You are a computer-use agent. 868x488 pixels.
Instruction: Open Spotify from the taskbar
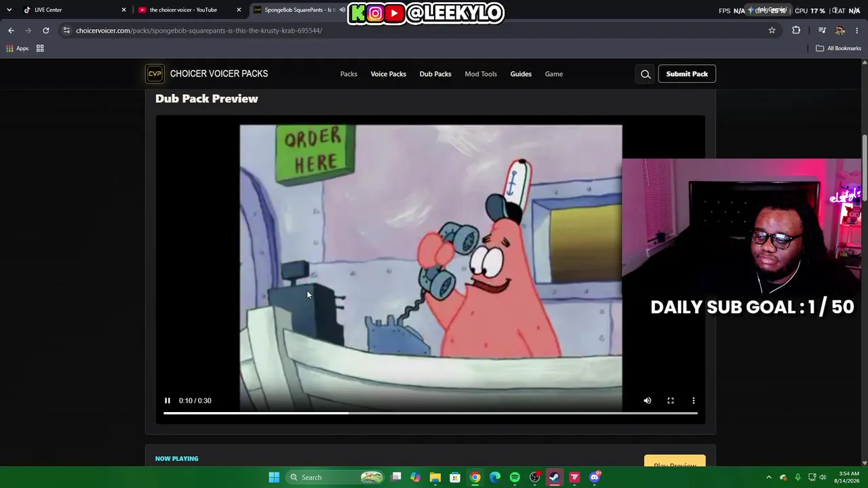[x=515, y=477]
